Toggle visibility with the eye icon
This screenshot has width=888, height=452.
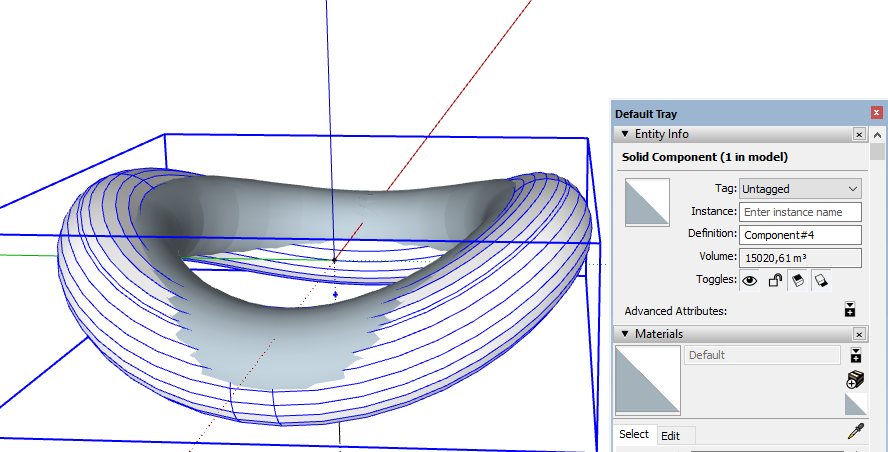(750, 280)
